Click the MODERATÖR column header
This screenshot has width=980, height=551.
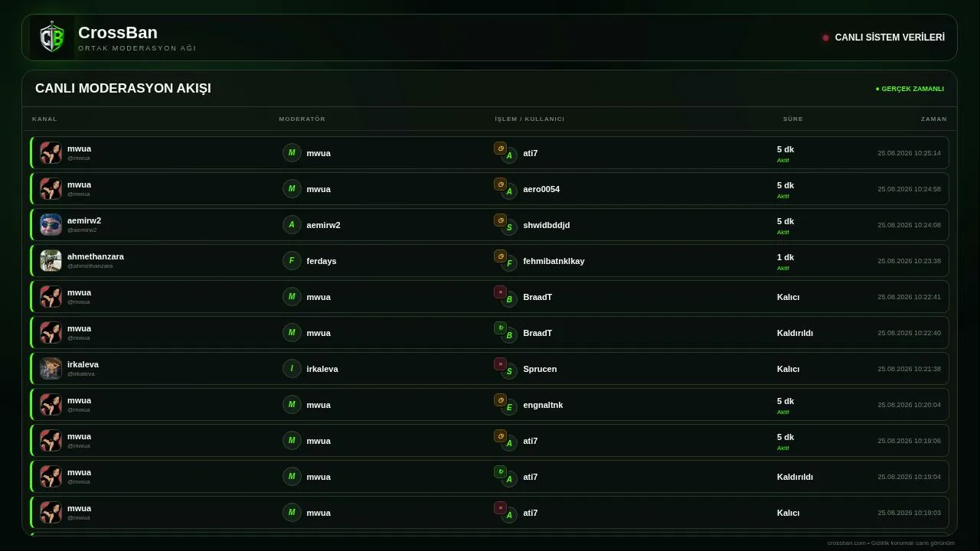(x=302, y=119)
